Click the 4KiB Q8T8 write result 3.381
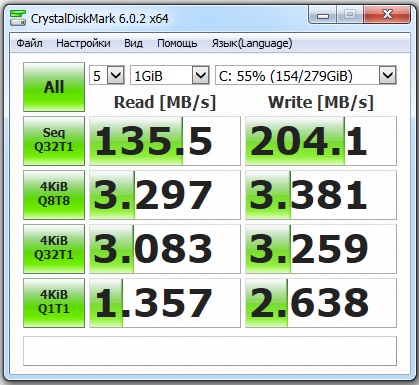 (321, 195)
